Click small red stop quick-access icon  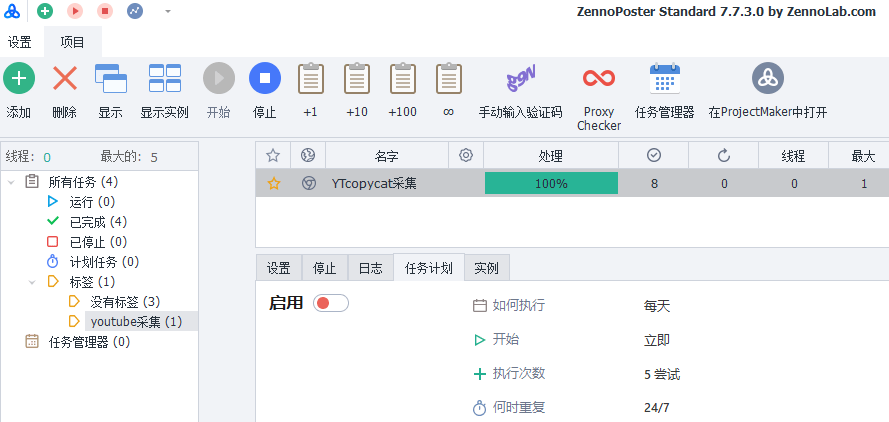click(105, 11)
